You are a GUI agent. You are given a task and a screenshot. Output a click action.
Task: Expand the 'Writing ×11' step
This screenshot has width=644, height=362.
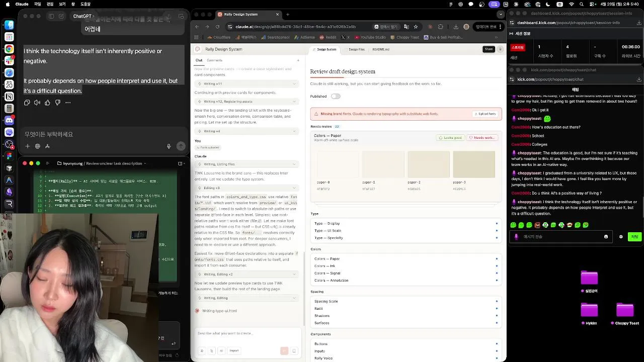coord(247,83)
